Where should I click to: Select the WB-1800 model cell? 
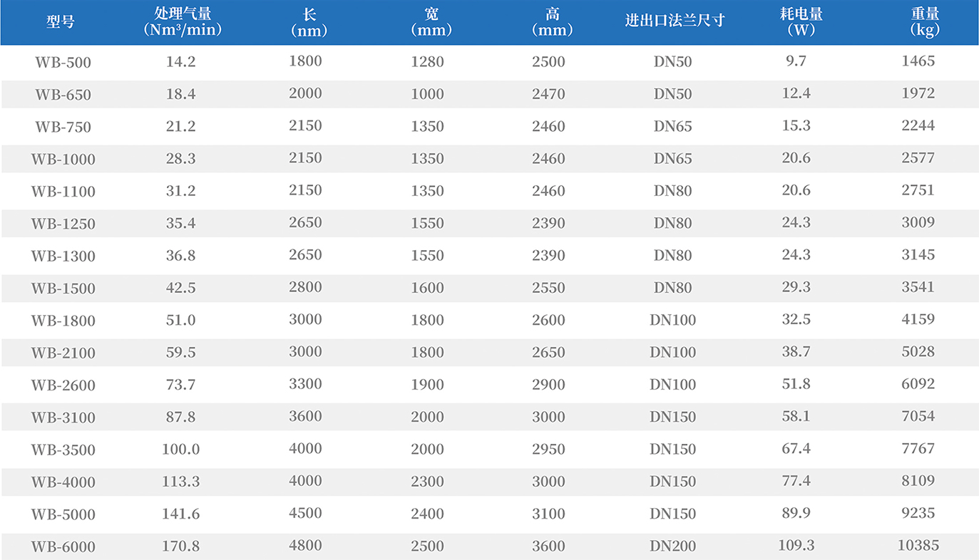click(63, 321)
